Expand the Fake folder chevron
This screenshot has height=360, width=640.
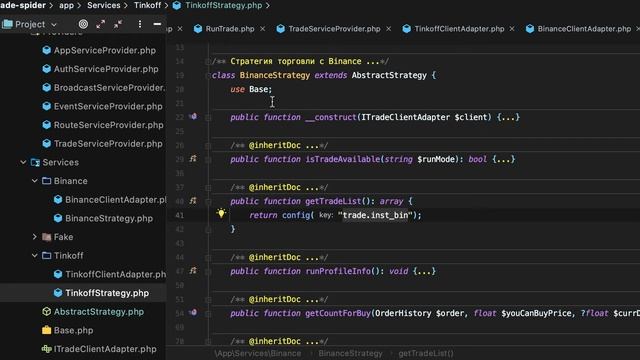pyautogui.click(x=35, y=237)
